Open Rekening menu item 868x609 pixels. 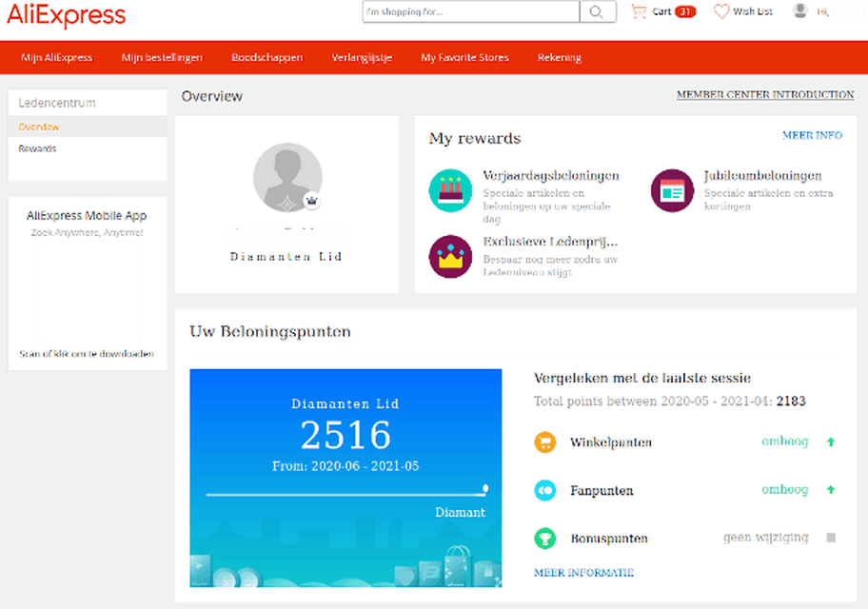(x=560, y=58)
